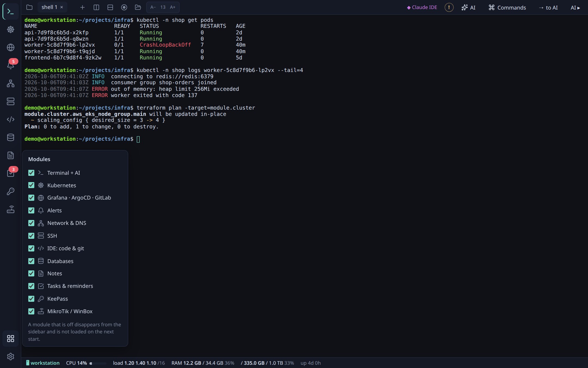This screenshot has width=588, height=368.
Task: Open the SSH servers sidebar icon
Action: 10,101
